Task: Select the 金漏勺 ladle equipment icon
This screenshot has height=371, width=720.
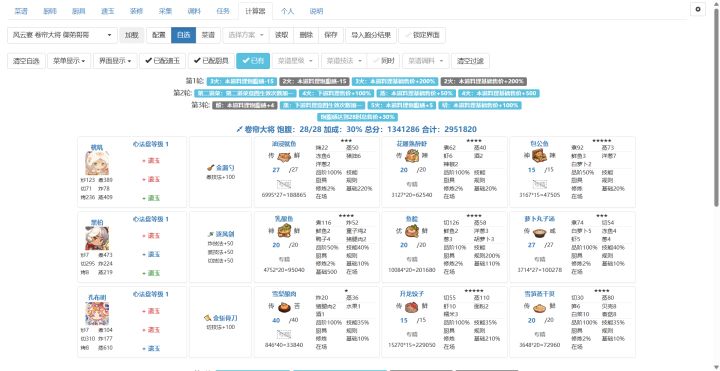Action: [x=211, y=168]
